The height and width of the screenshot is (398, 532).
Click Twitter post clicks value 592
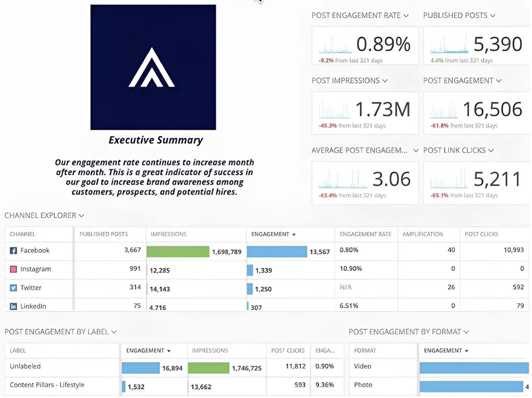(518, 288)
